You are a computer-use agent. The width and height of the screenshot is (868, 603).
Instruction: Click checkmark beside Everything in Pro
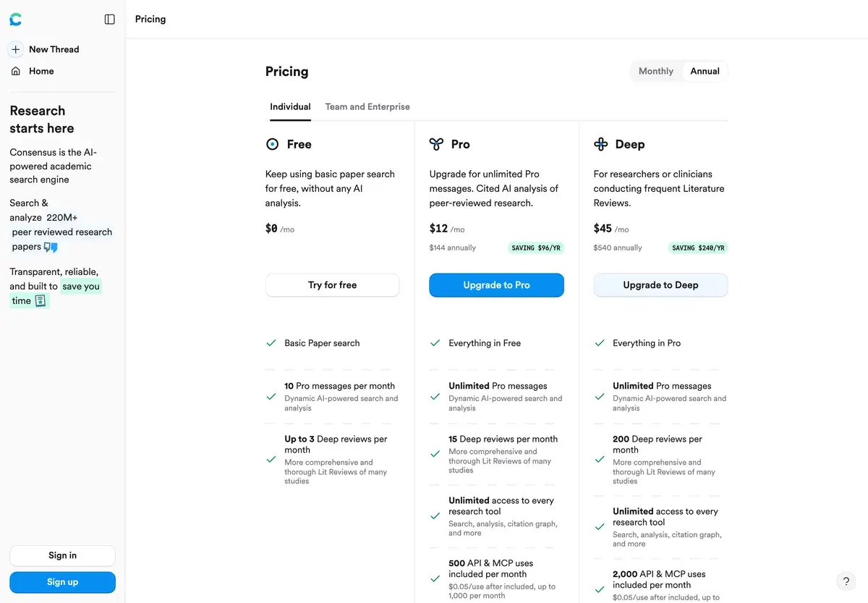pos(600,343)
